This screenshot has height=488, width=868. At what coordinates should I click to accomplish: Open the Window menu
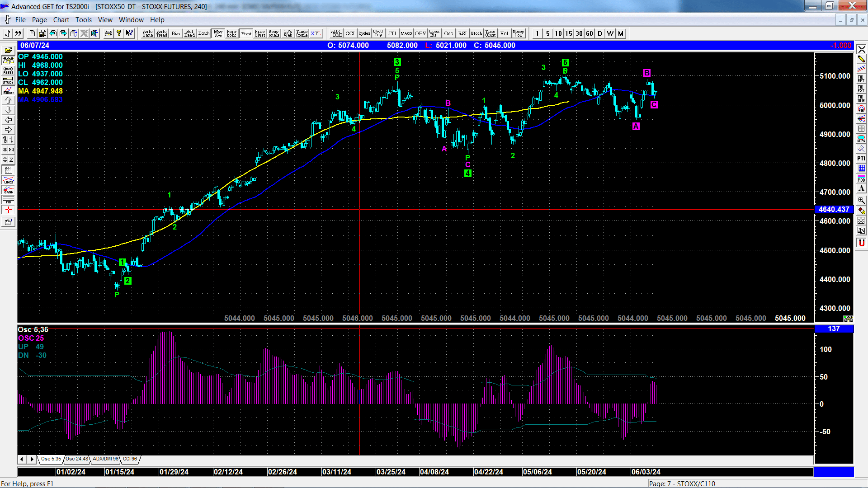(x=131, y=20)
